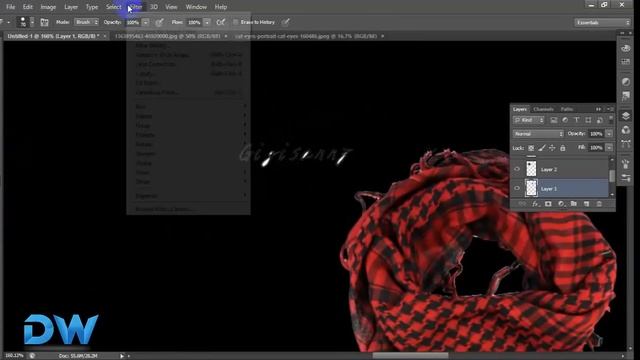The image size is (640, 360).
Task: Open the Layers panel Fill arrow
Action: click(x=609, y=147)
